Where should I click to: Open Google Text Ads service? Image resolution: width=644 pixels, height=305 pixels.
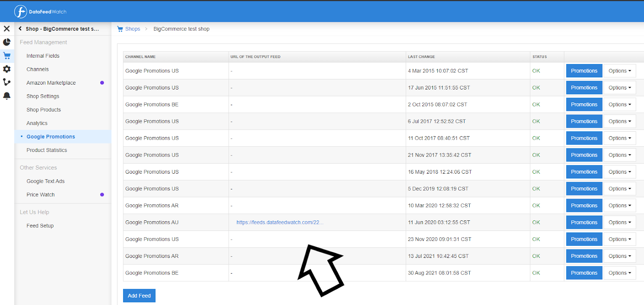pyautogui.click(x=45, y=181)
